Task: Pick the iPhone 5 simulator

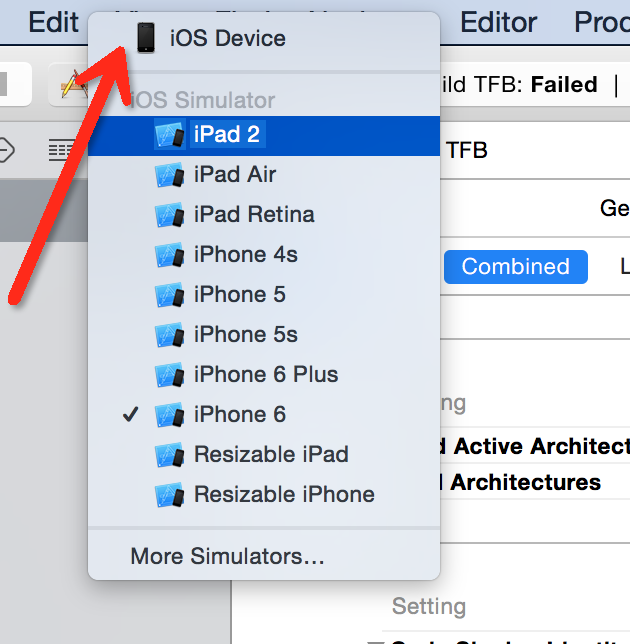Action: click(x=264, y=295)
